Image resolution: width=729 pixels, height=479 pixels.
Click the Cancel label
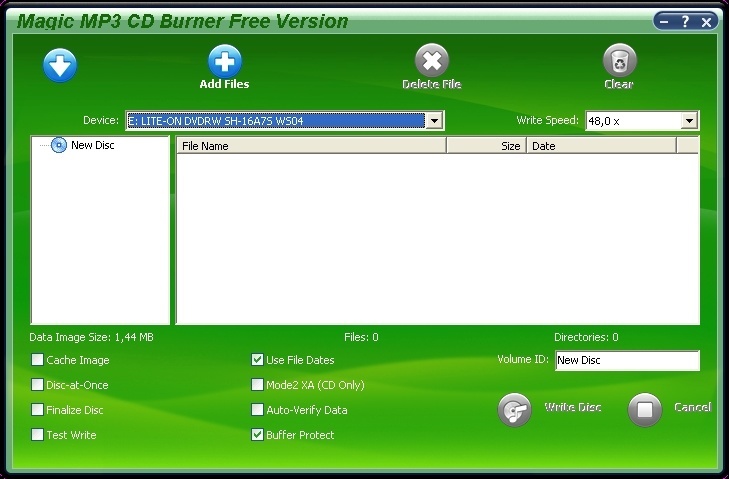693,407
